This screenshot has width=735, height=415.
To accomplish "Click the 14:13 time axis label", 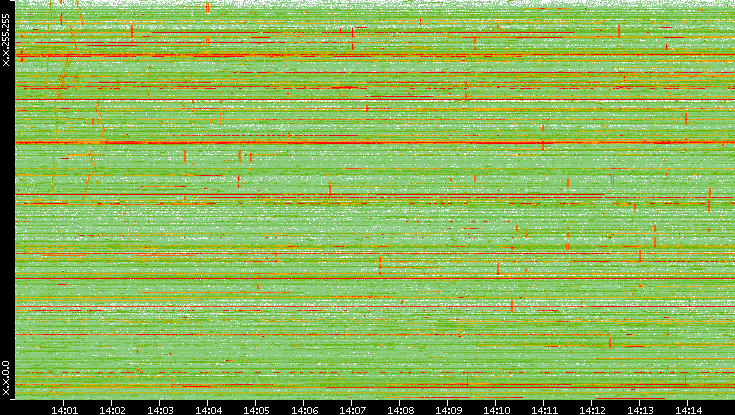I will click(640, 410).
